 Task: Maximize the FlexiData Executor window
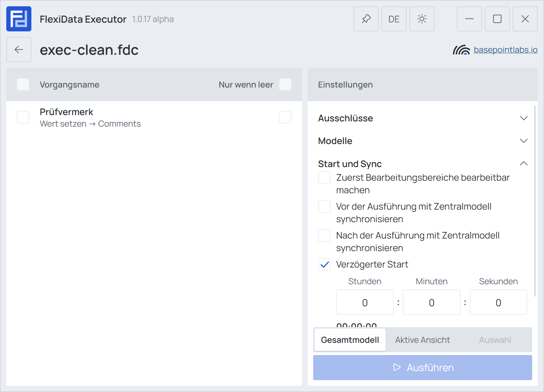[x=497, y=19]
